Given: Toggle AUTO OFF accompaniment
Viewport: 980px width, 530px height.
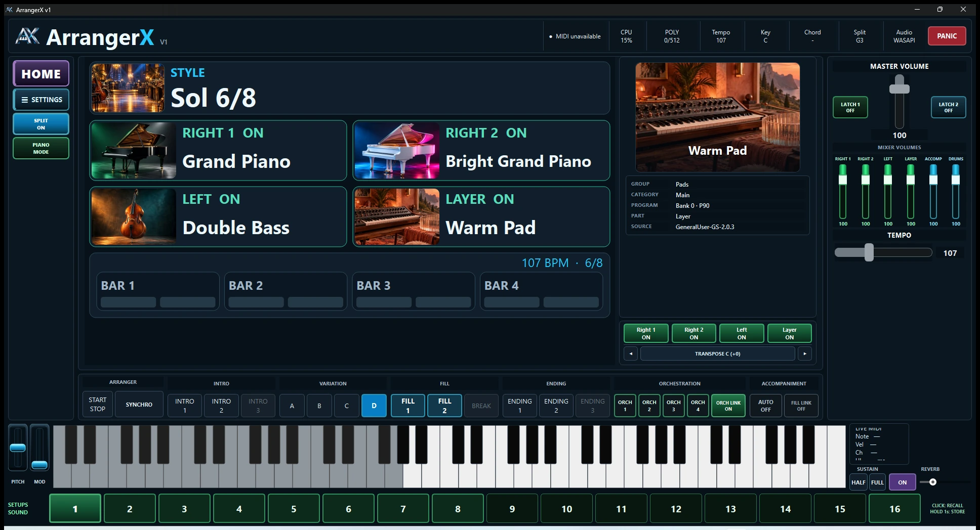Looking at the screenshot, I should [766, 406].
